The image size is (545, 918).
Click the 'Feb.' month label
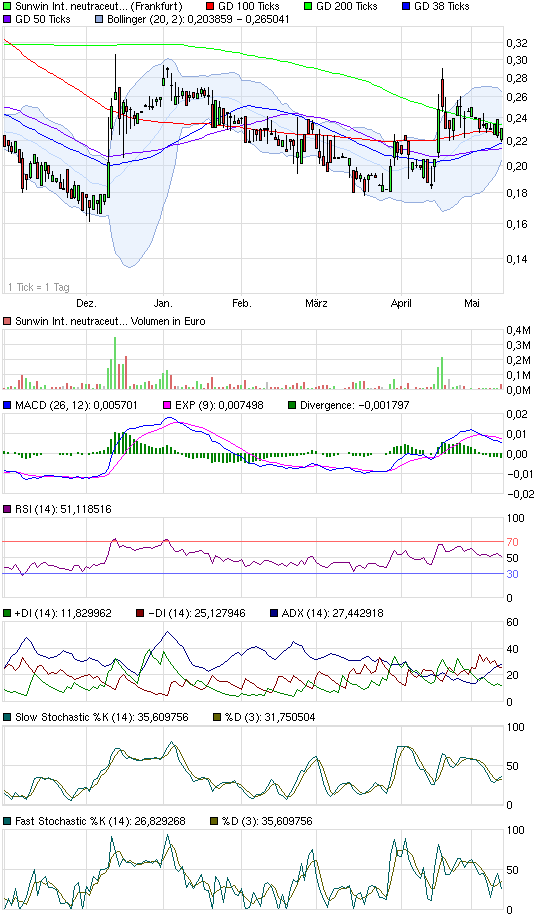click(242, 303)
